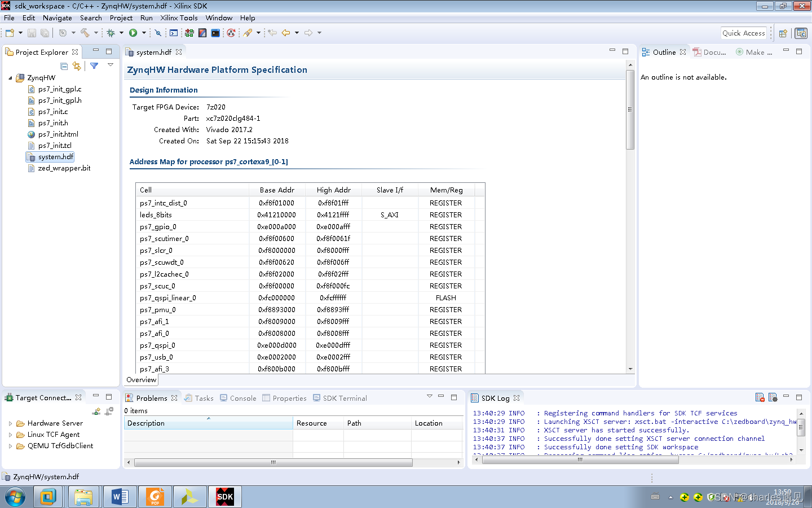This screenshot has height=508, width=812.
Task: Open the Navigate menu
Action: click(x=57, y=18)
